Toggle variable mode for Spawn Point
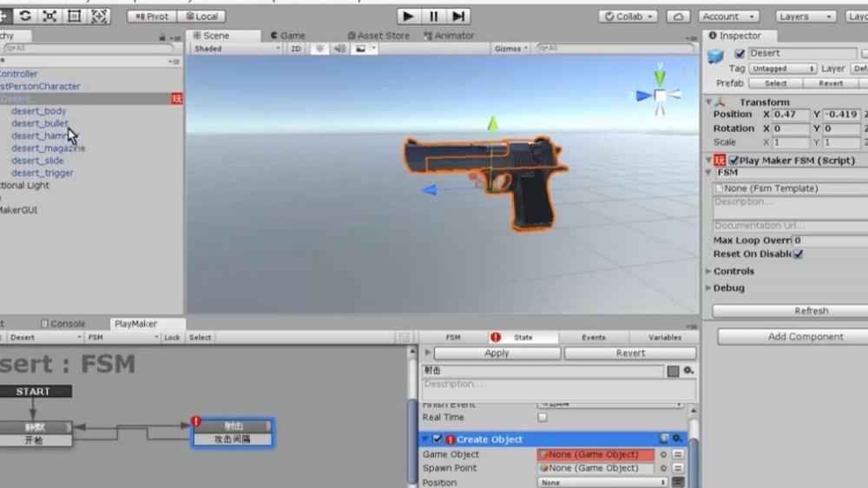The height and width of the screenshot is (488, 868). pos(678,468)
